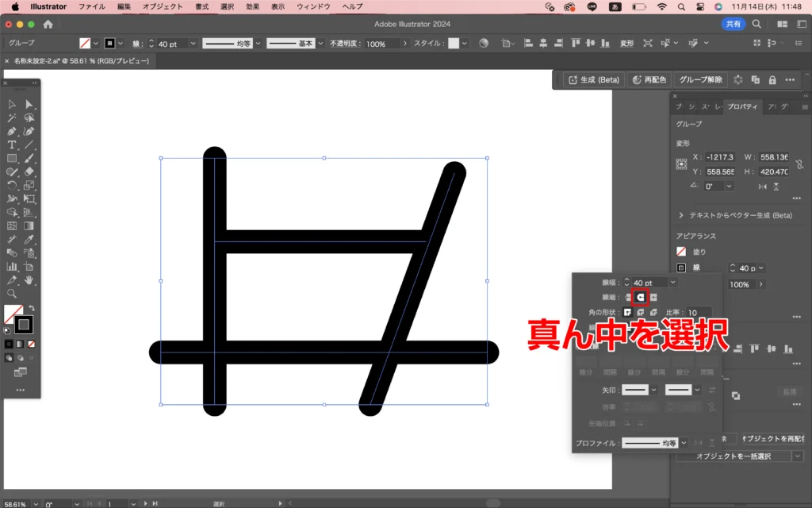Screen dimensions: 812x508
Task: Select the Type tool in toolbox
Action: coord(12,144)
